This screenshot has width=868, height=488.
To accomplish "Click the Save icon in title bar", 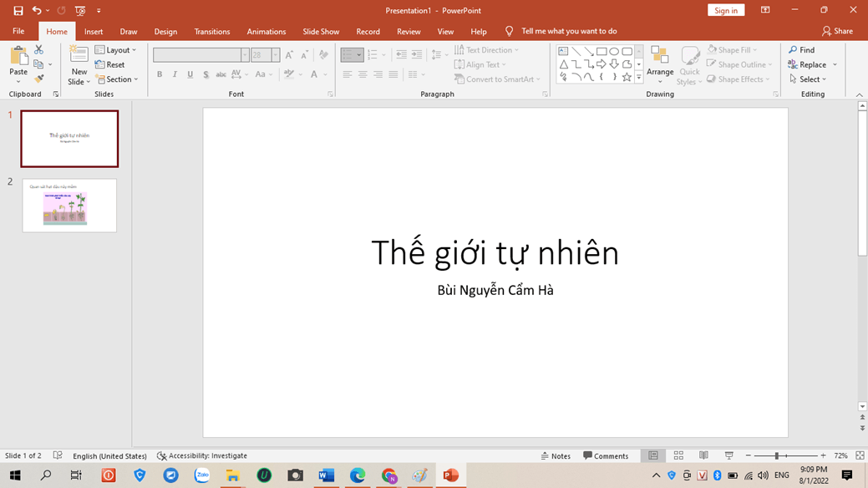I will [x=18, y=11].
